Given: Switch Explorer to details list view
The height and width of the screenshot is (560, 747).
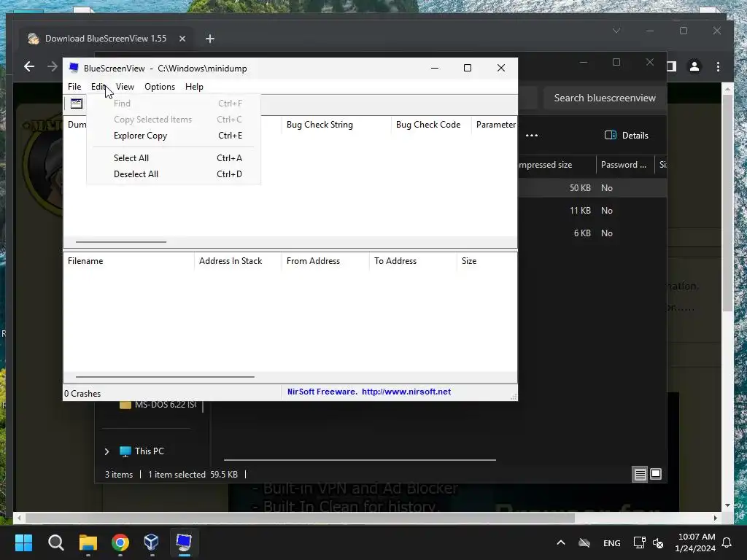Looking at the screenshot, I should coord(640,474).
